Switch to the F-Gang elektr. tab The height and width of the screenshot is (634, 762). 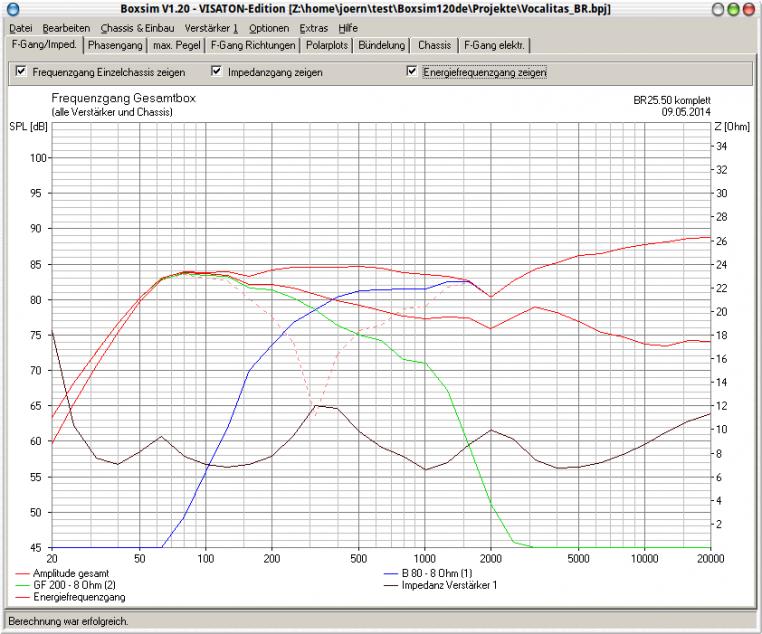pyautogui.click(x=494, y=45)
